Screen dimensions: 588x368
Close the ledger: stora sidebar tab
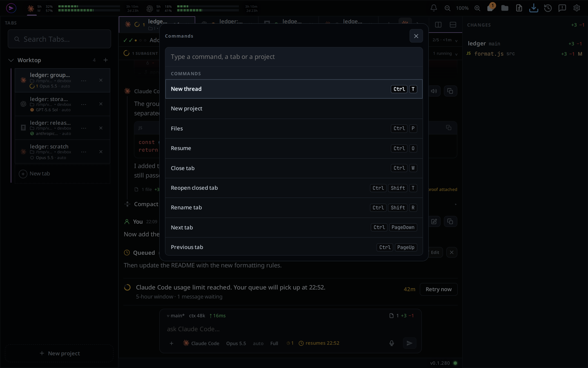point(101,104)
